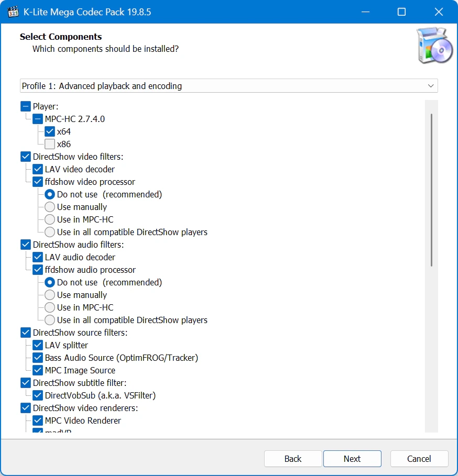Uncheck Bass Audio Source option
458x476 pixels.
coord(38,358)
